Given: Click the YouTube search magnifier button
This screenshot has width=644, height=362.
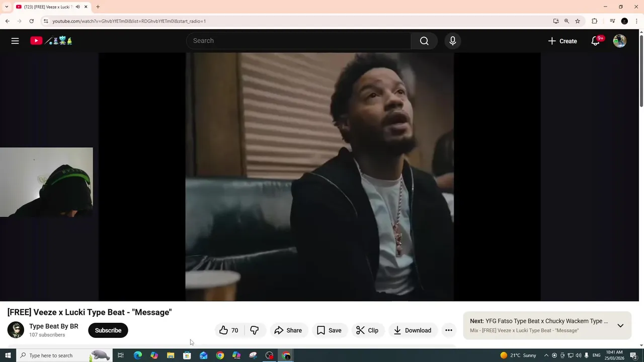Looking at the screenshot, I should 424,41.
